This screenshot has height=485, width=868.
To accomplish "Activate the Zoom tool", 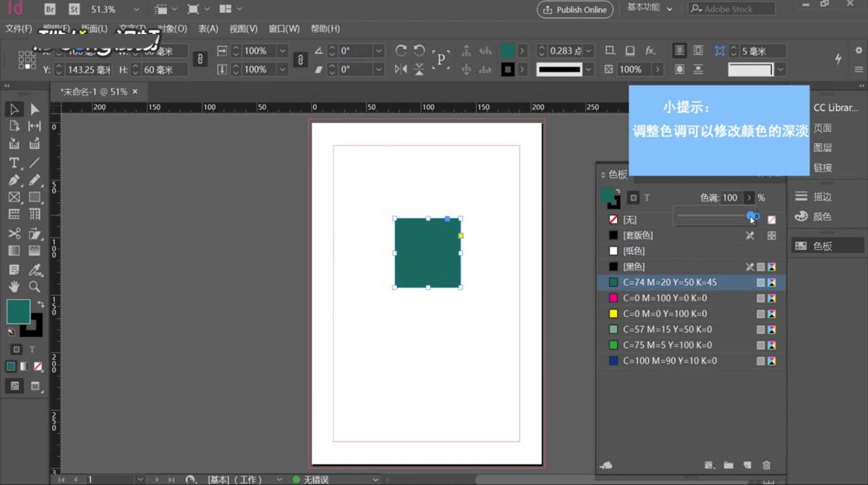I will pos(34,287).
